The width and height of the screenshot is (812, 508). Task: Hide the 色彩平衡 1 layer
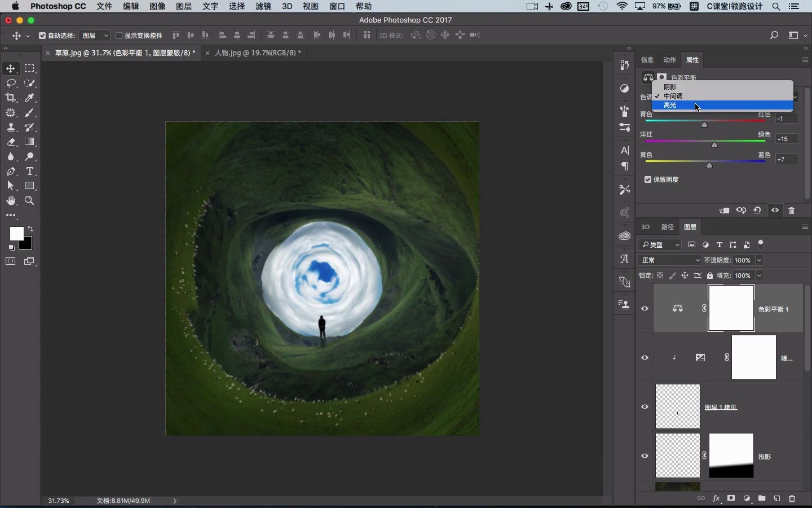pyautogui.click(x=645, y=309)
